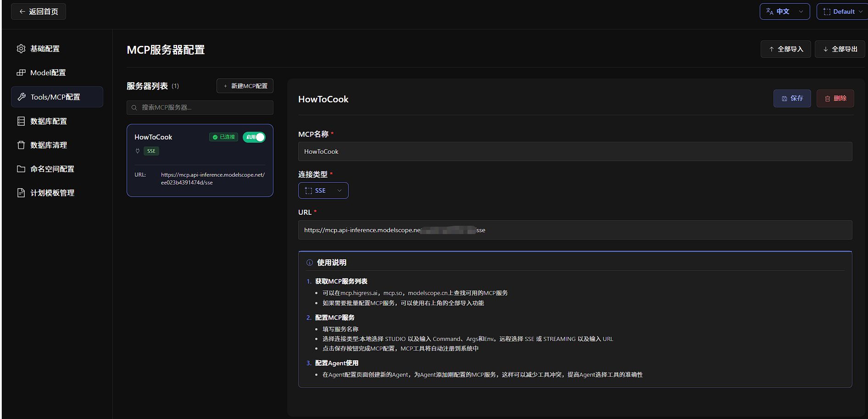
Task: Click the info icon beside 使用说明
Action: [310, 263]
